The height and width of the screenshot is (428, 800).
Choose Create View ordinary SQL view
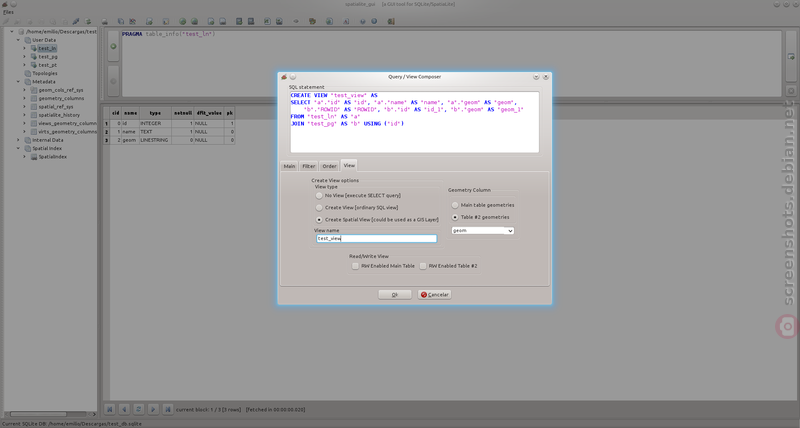[319, 208]
